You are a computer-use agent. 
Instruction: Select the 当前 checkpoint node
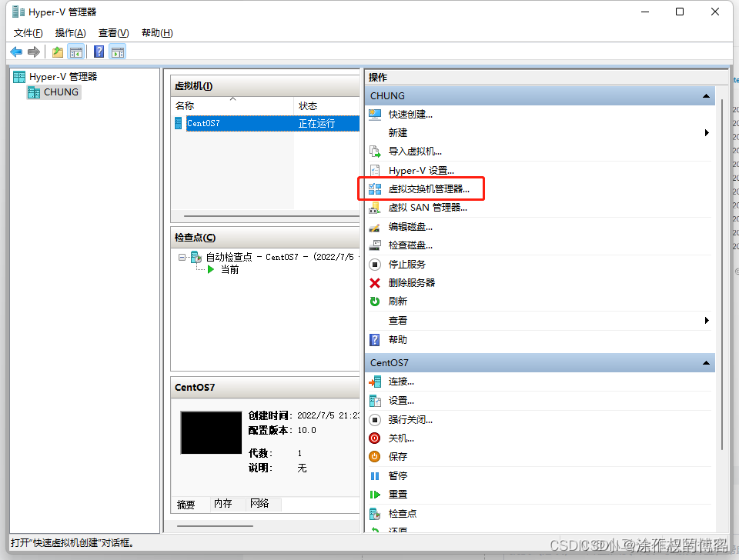click(x=230, y=270)
